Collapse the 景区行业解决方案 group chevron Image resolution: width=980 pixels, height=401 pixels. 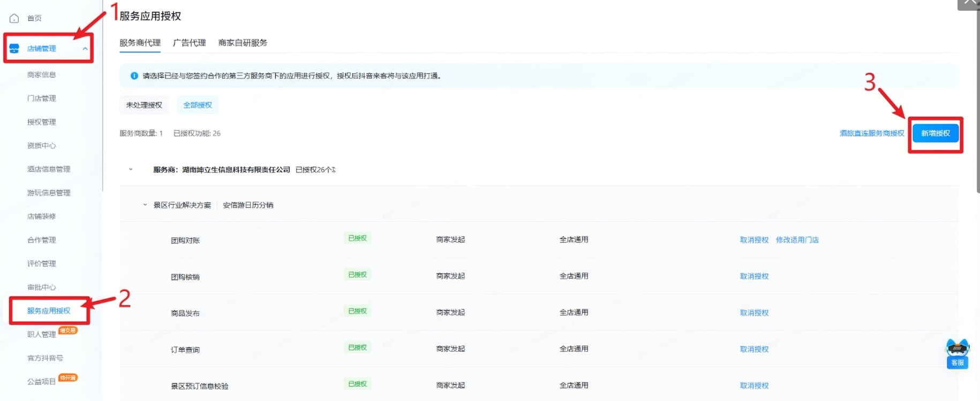click(x=145, y=205)
